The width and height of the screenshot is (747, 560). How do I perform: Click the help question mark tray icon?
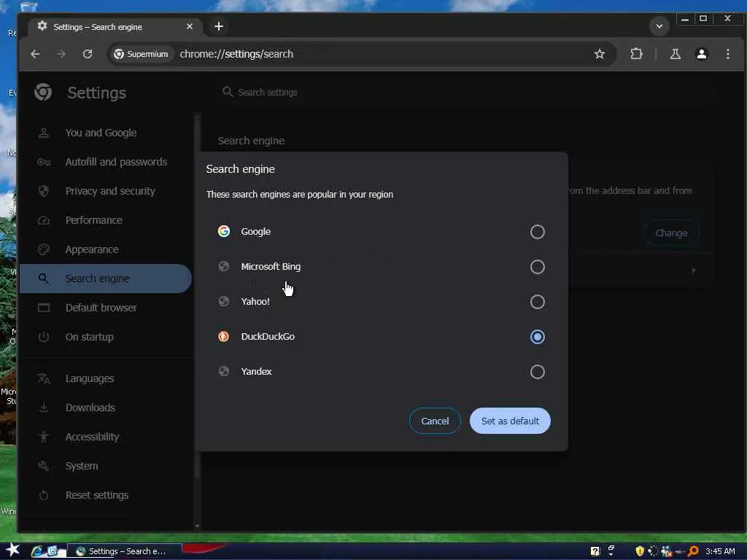[x=595, y=551]
